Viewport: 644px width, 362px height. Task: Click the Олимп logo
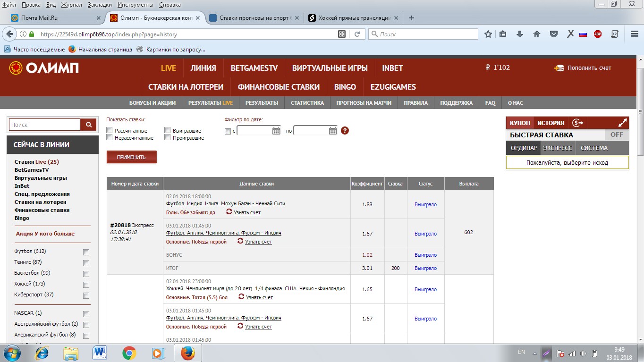(x=43, y=67)
